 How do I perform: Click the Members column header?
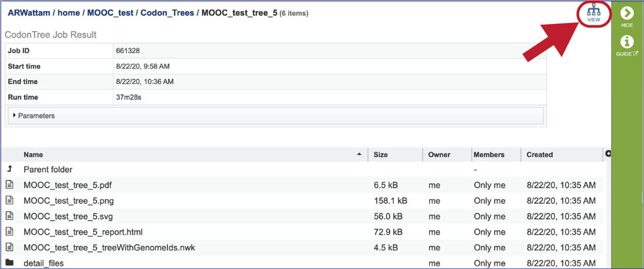(489, 155)
